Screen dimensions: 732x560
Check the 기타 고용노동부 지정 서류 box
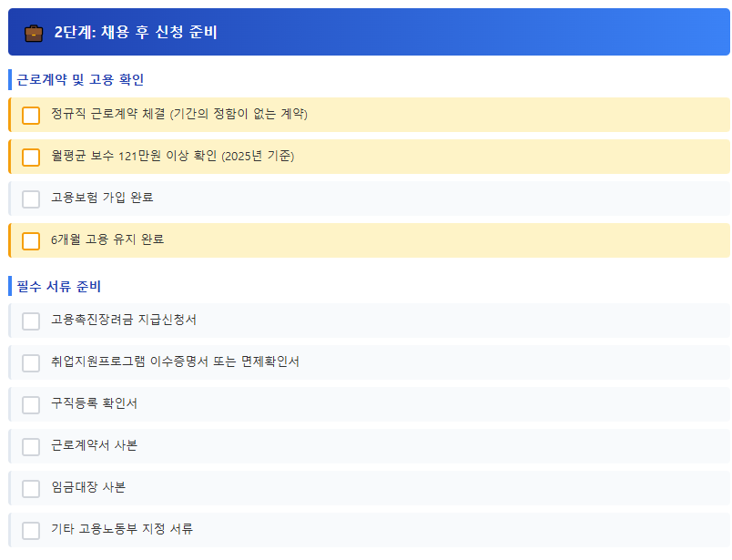click(31, 531)
